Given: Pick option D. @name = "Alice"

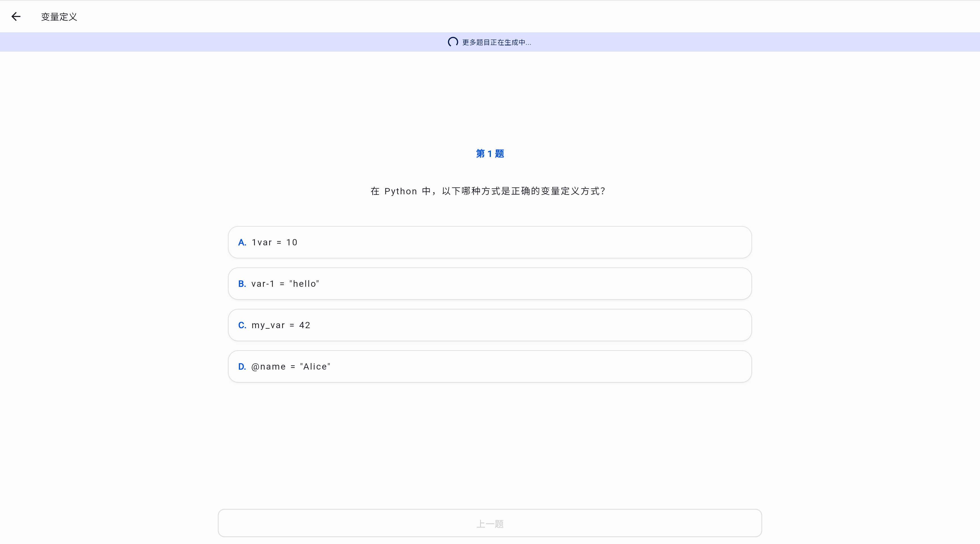Looking at the screenshot, I should (490, 367).
